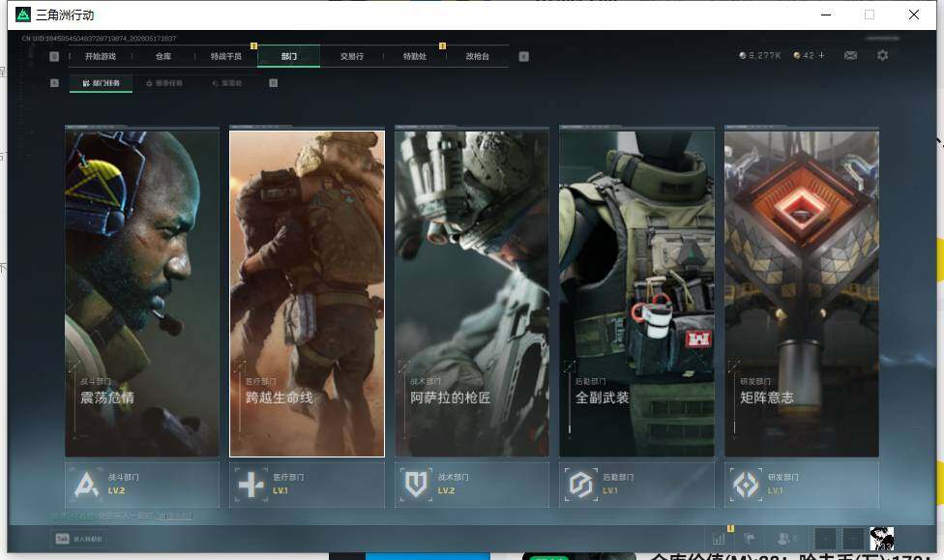This screenshot has width=944, height=560.
Task: Click the 研发部门 diamond emblem icon
Action: pos(746,485)
